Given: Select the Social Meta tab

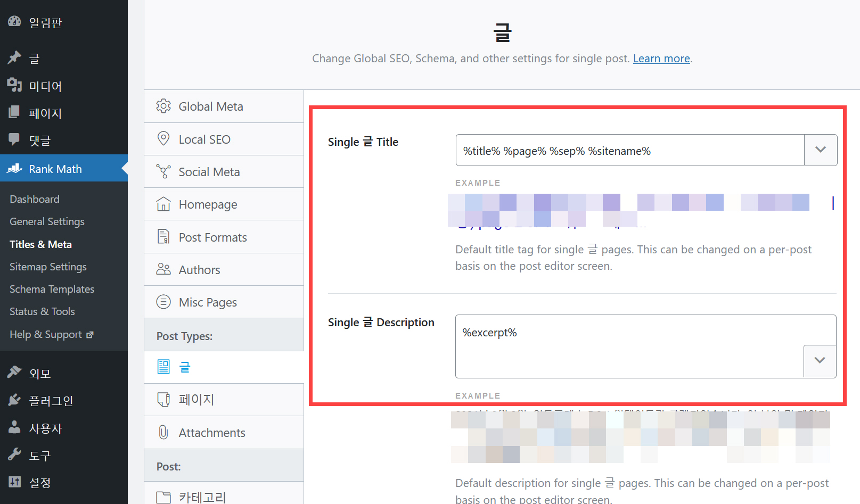Looking at the screenshot, I should click(224, 172).
